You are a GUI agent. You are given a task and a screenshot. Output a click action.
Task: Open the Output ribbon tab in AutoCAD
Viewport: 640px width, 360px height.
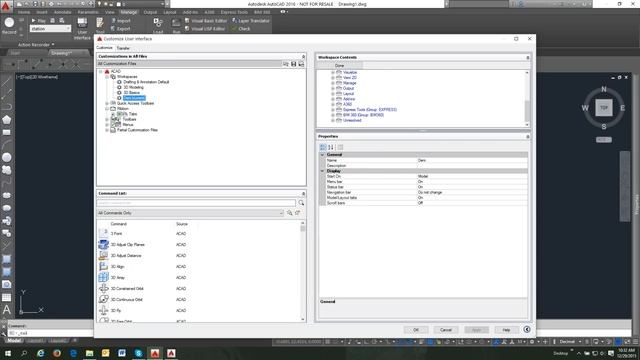(x=150, y=12)
